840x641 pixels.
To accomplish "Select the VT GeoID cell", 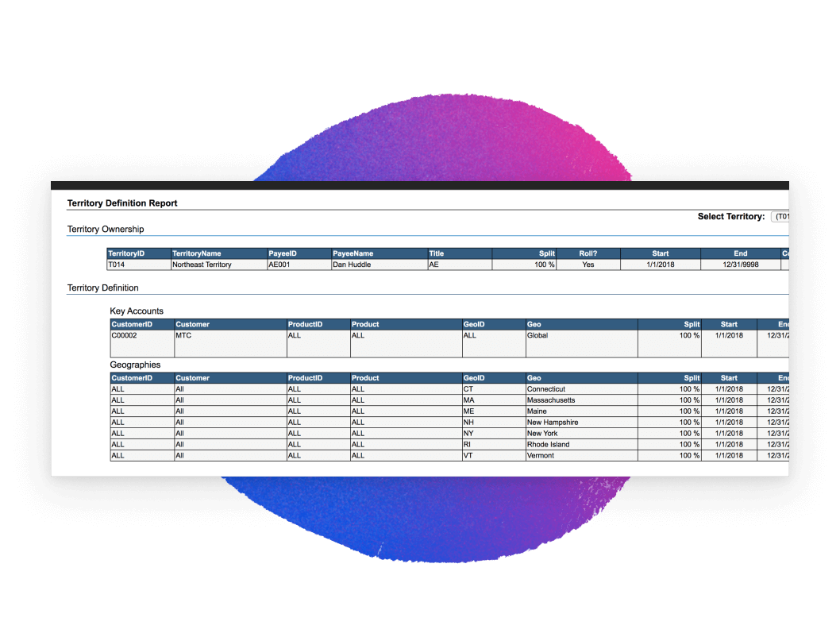I will coord(494,456).
